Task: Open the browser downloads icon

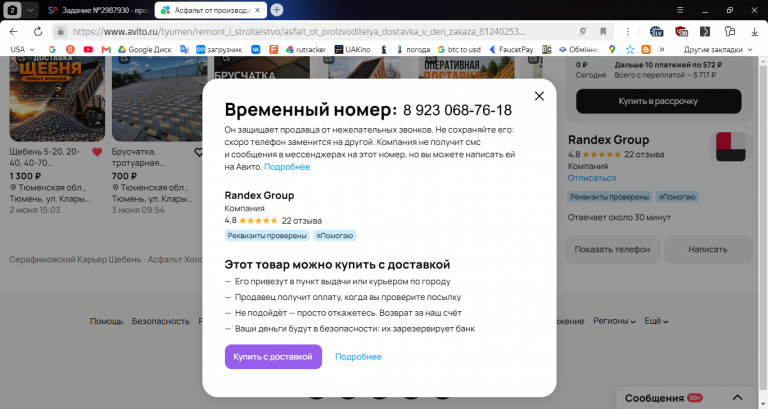Action: tap(754, 31)
